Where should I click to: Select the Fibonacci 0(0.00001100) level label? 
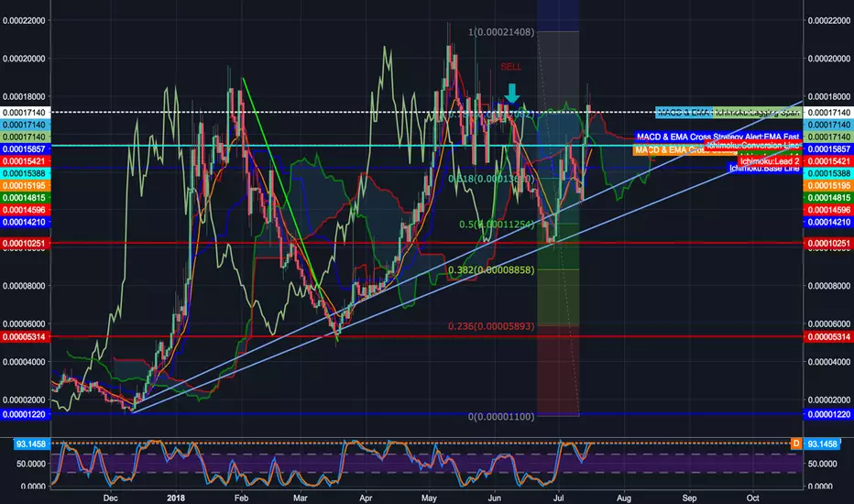point(501,416)
